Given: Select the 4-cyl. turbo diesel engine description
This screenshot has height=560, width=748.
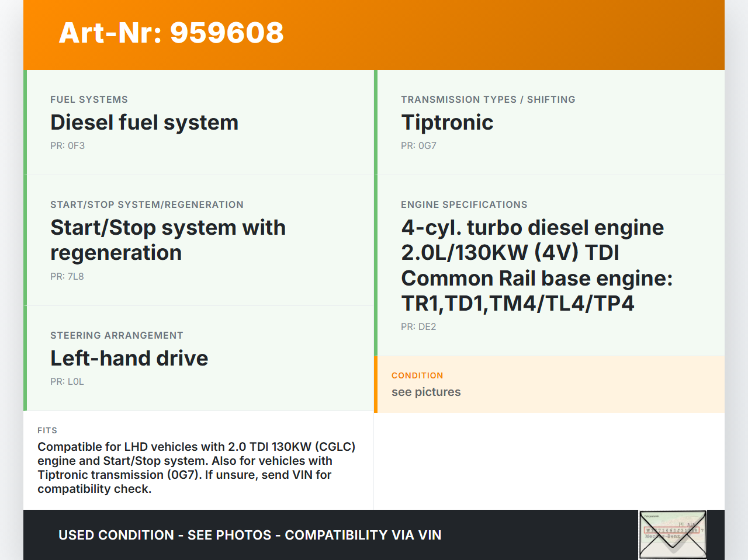Looking at the screenshot, I should click(536, 265).
